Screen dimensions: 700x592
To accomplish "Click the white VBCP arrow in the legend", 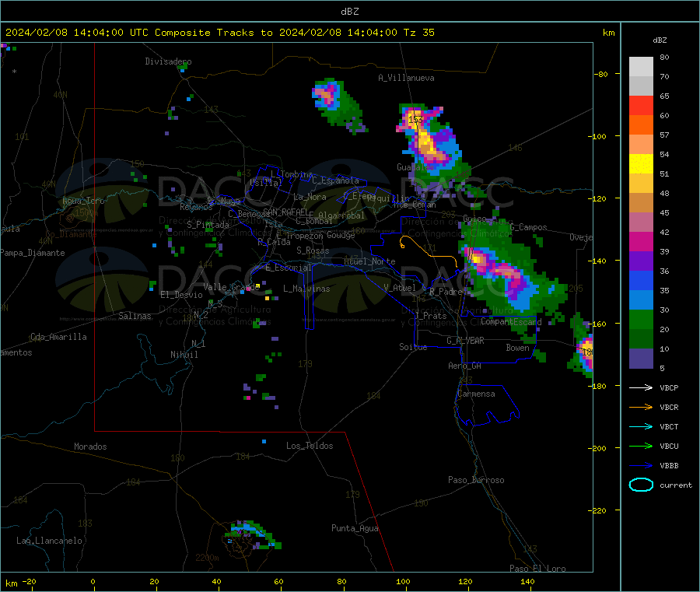I will [x=641, y=387].
